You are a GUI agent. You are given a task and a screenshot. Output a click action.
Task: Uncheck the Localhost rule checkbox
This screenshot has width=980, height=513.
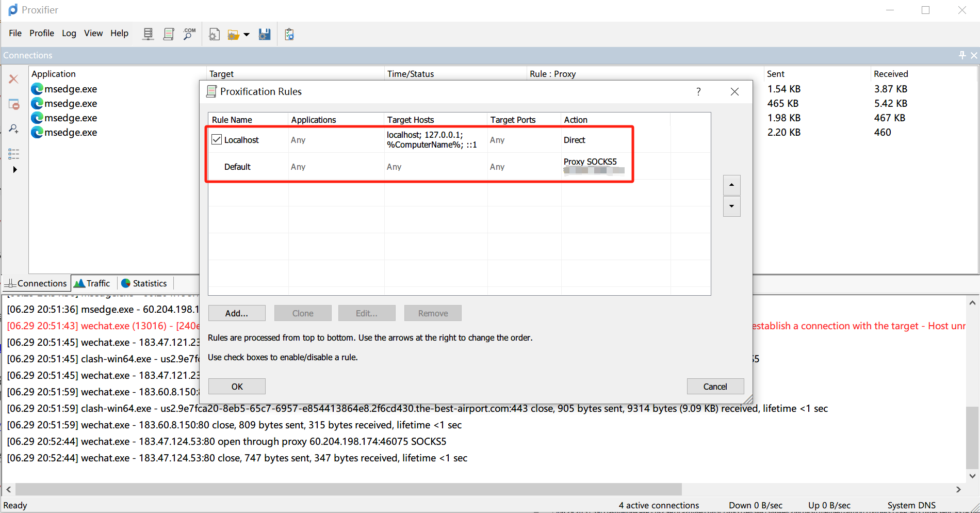tap(217, 139)
